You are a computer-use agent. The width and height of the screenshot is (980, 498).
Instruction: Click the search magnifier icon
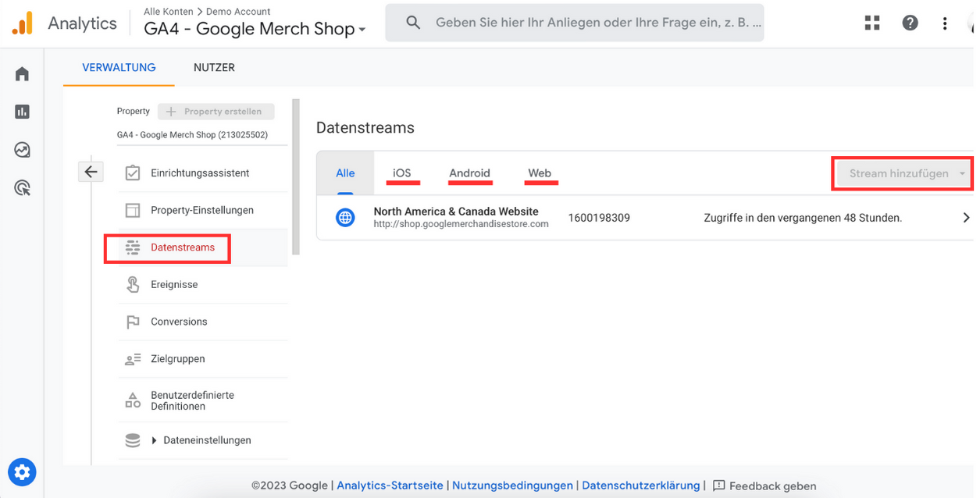pyautogui.click(x=413, y=23)
